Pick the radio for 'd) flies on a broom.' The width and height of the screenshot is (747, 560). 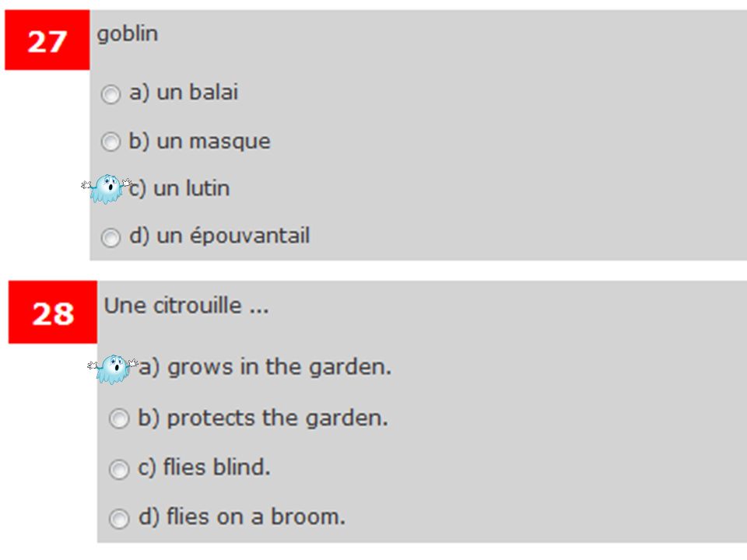[x=119, y=519]
